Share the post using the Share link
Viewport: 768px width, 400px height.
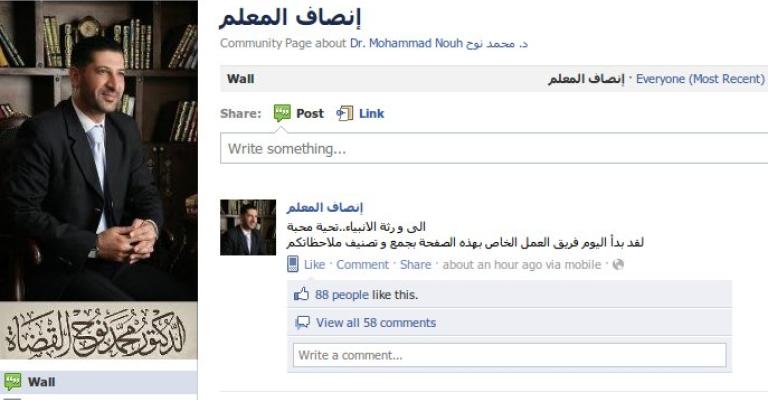pos(415,265)
